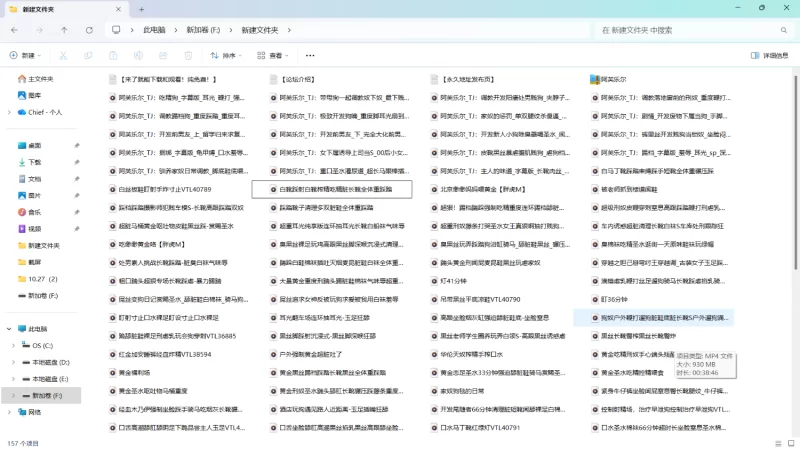Select the 新建文件夹 window tab

65,9
